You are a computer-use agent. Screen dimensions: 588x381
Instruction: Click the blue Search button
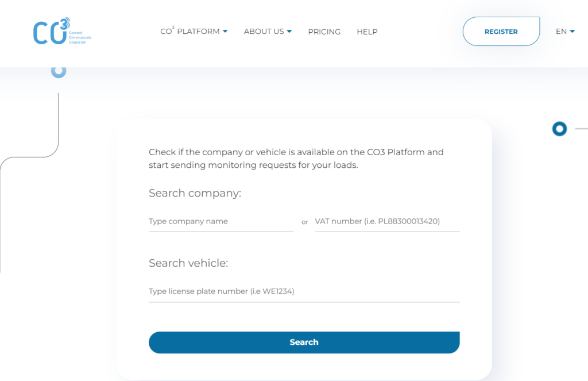coord(304,342)
